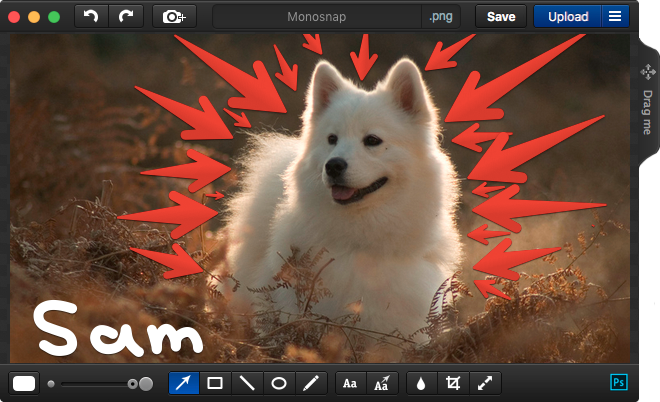Click the Upload button
Image resolution: width=660 pixels, height=402 pixels.
[x=568, y=16]
